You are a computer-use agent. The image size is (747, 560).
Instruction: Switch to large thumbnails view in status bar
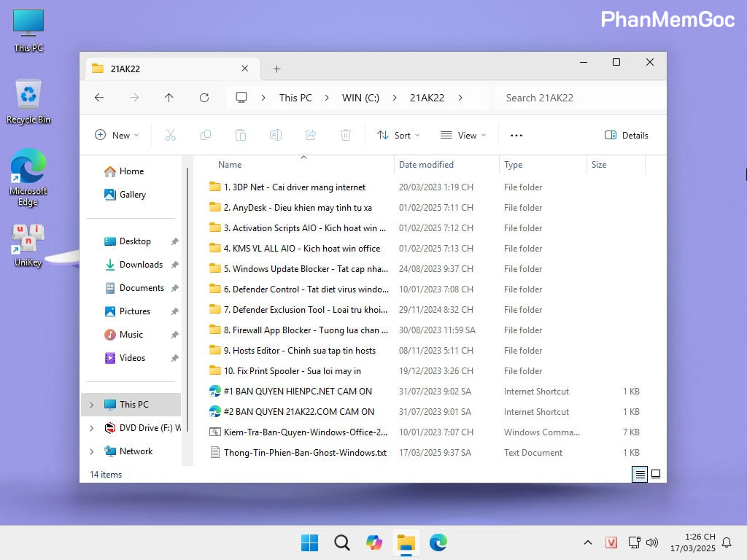tap(656, 474)
